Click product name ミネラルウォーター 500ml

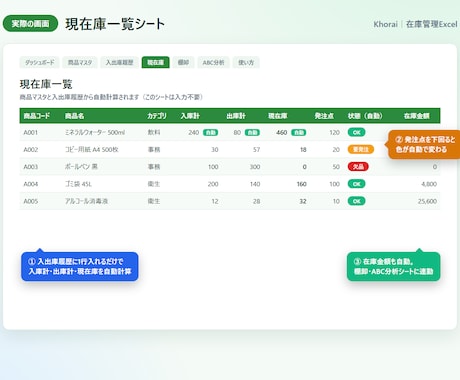click(x=95, y=132)
